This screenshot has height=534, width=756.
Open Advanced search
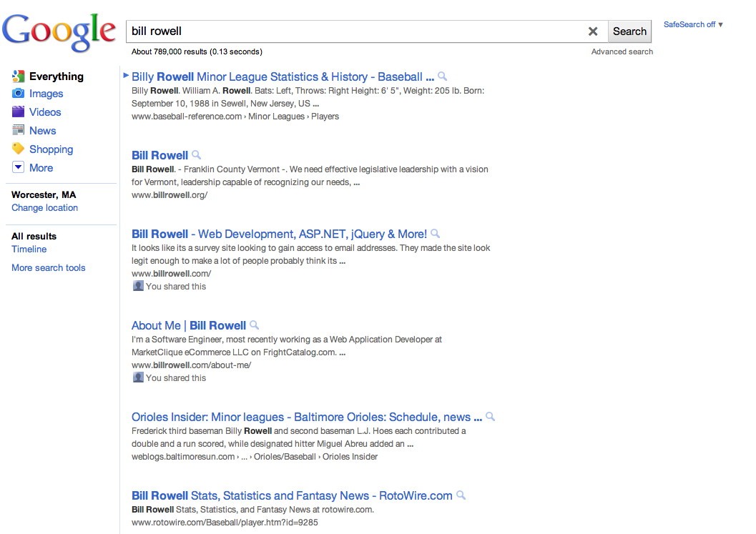coord(622,51)
